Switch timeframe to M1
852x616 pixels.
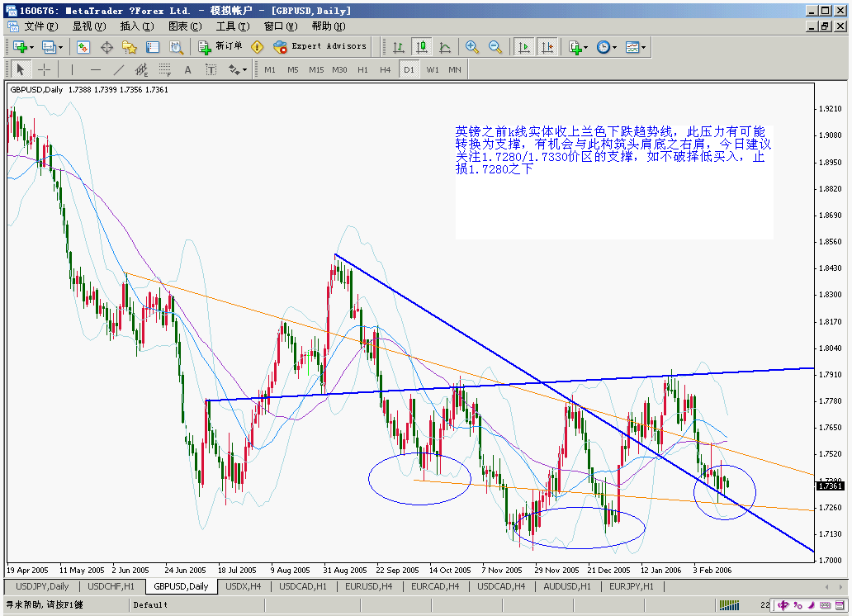coord(270,69)
